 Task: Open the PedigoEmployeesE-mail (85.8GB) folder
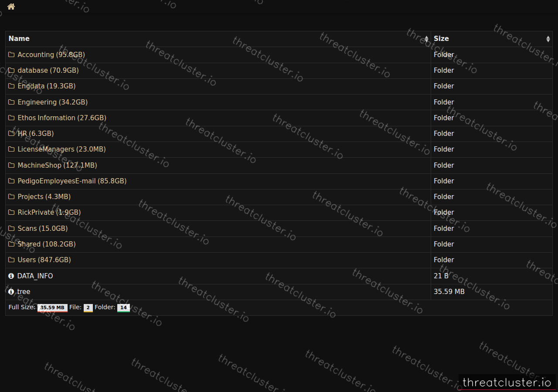[72, 181]
